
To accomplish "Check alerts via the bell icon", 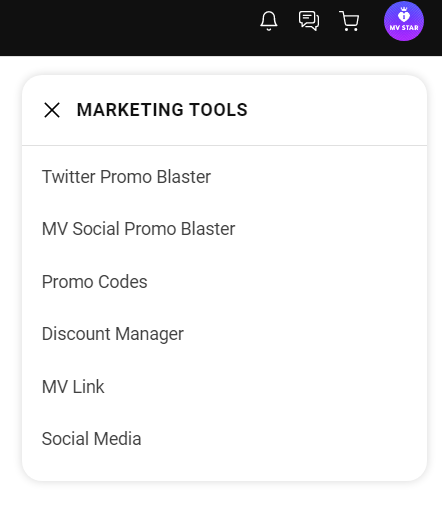I will click(x=269, y=21).
